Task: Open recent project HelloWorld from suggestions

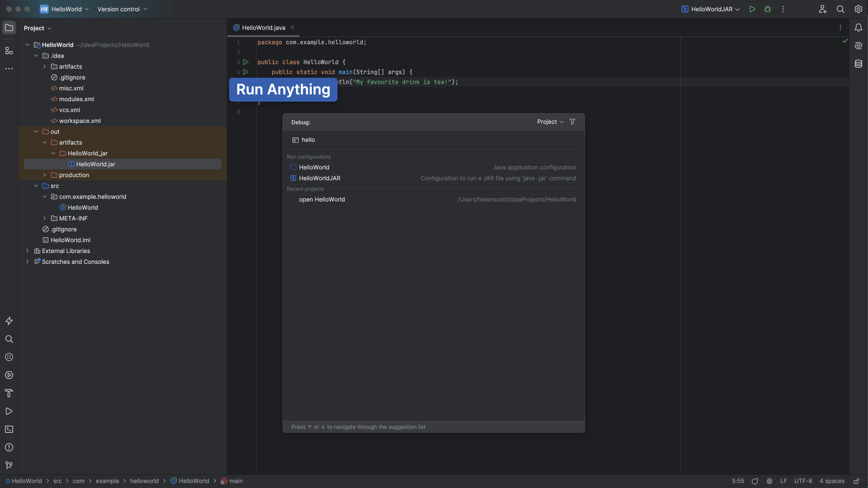Action: 322,199
